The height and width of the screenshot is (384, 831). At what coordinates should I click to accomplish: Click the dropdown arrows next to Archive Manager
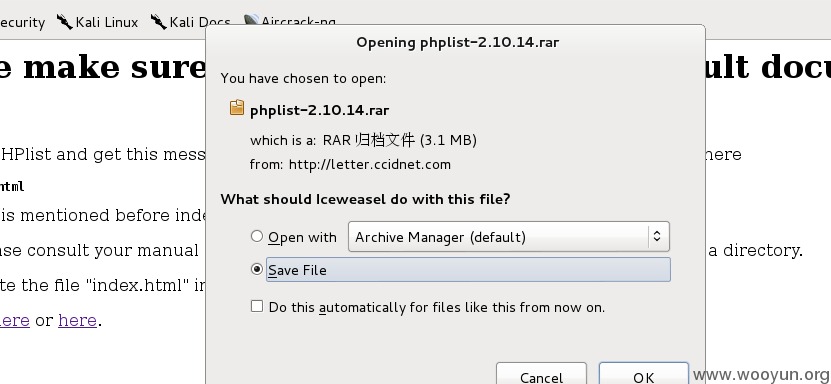click(x=657, y=237)
